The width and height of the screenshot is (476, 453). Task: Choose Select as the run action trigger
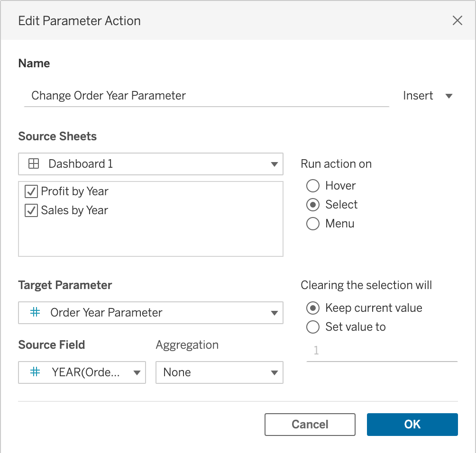[313, 205]
